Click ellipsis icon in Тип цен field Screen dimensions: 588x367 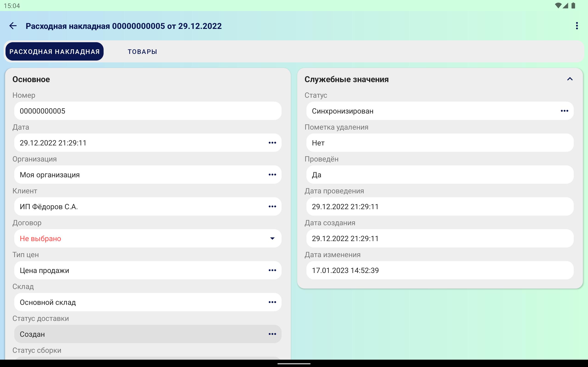pyautogui.click(x=272, y=270)
